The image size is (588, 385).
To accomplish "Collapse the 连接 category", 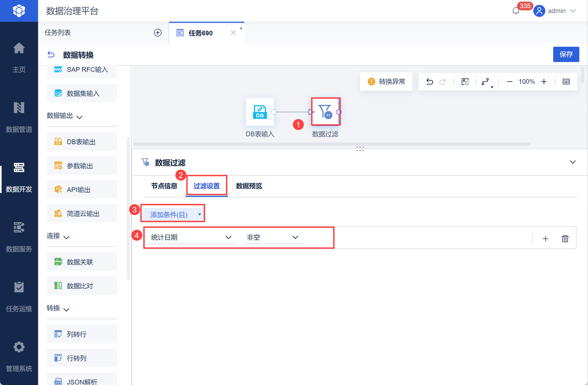I will point(67,237).
